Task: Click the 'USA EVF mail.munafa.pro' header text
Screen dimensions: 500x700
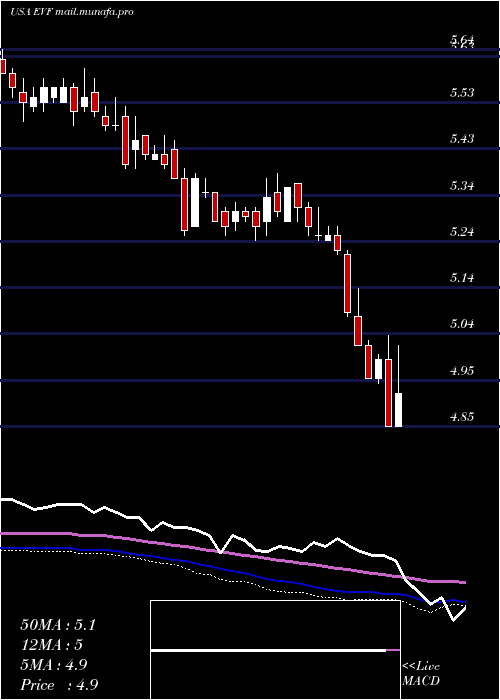Action: pos(72,12)
